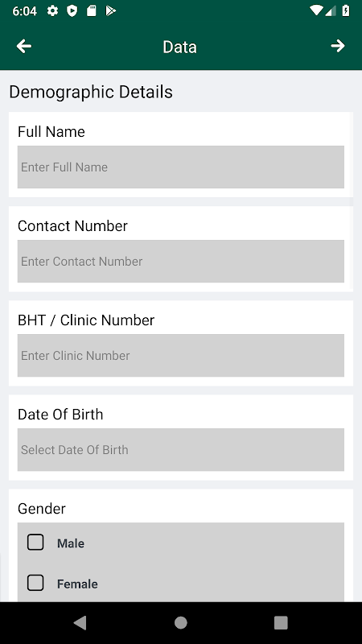This screenshot has height=644, width=362.
Task: Tap the battery indicator icon
Action: pos(346,11)
